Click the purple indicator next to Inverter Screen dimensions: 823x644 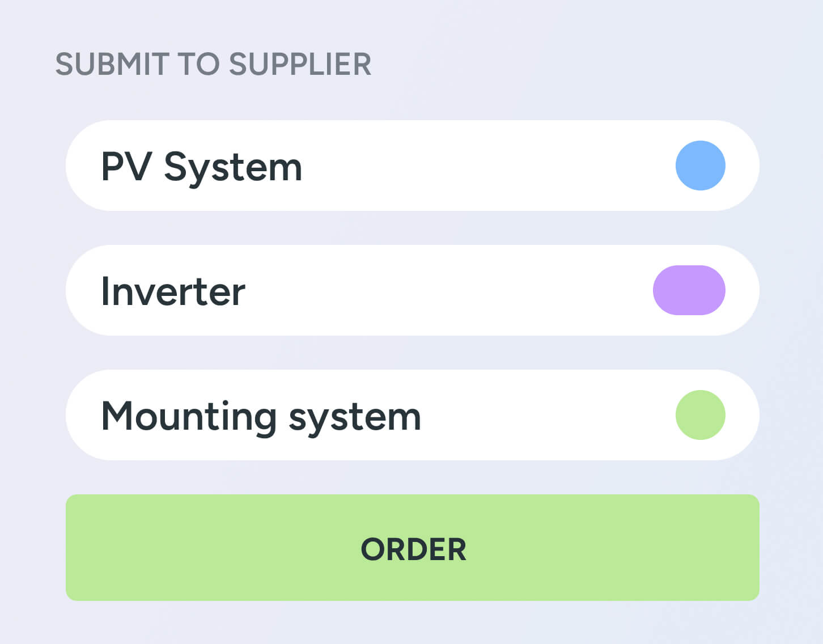(689, 290)
